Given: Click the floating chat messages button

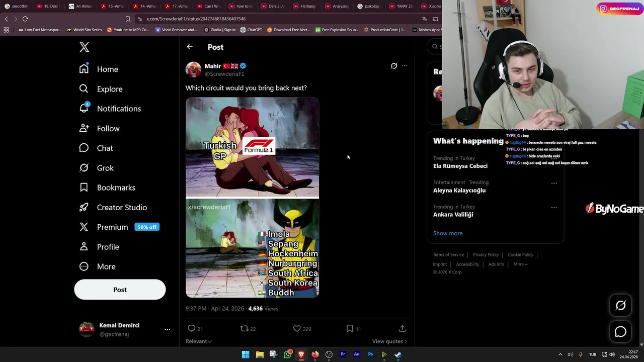Looking at the screenshot, I should click(x=620, y=332).
